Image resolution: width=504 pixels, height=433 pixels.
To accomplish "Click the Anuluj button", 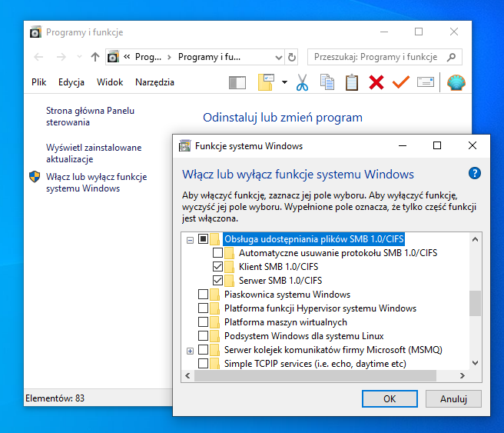I will 453,399.
